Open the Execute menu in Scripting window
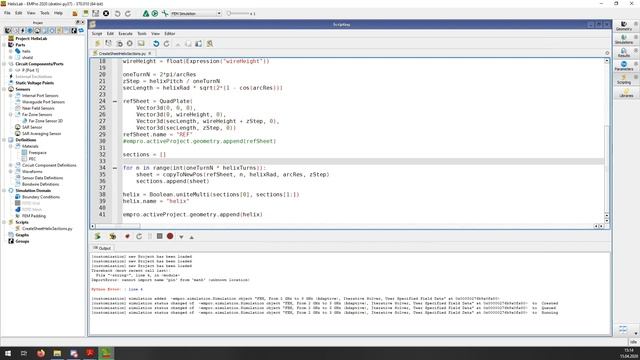This screenshot has width=640, height=360. 125,33
